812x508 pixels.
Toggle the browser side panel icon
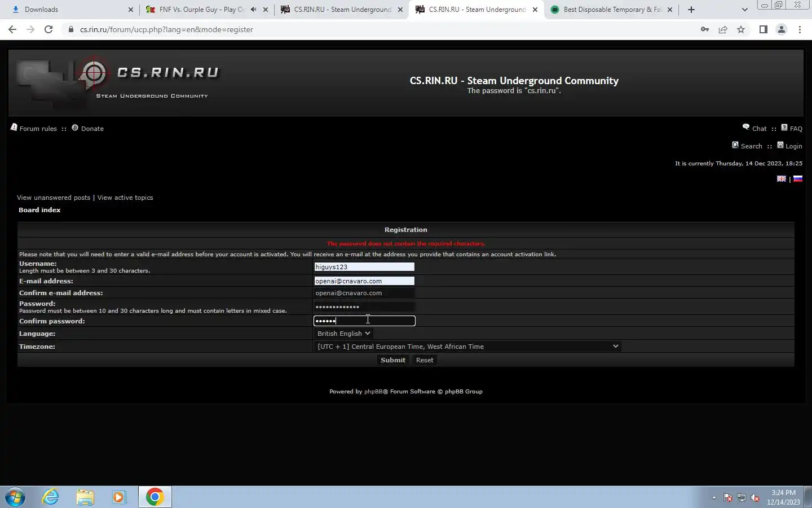[x=763, y=29]
